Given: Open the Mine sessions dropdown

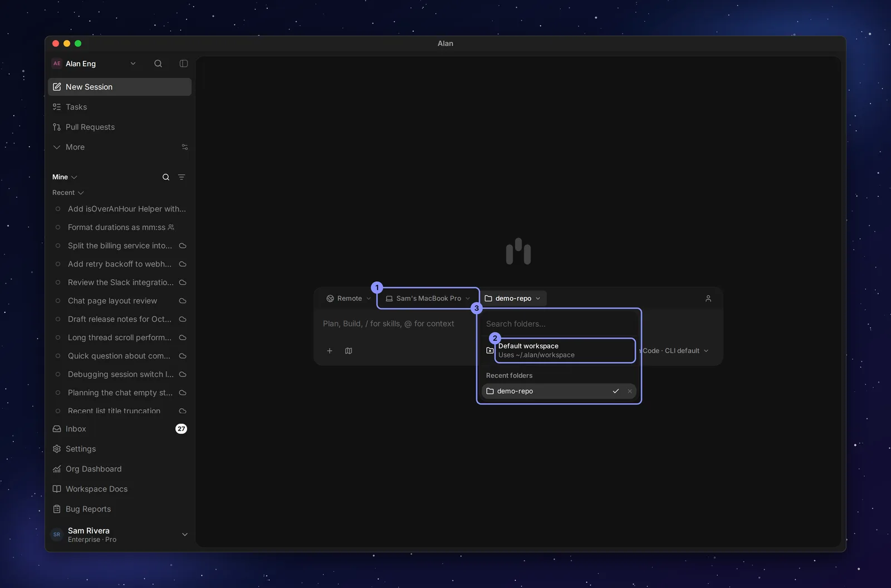Looking at the screenshot, I should pos(65,177).
